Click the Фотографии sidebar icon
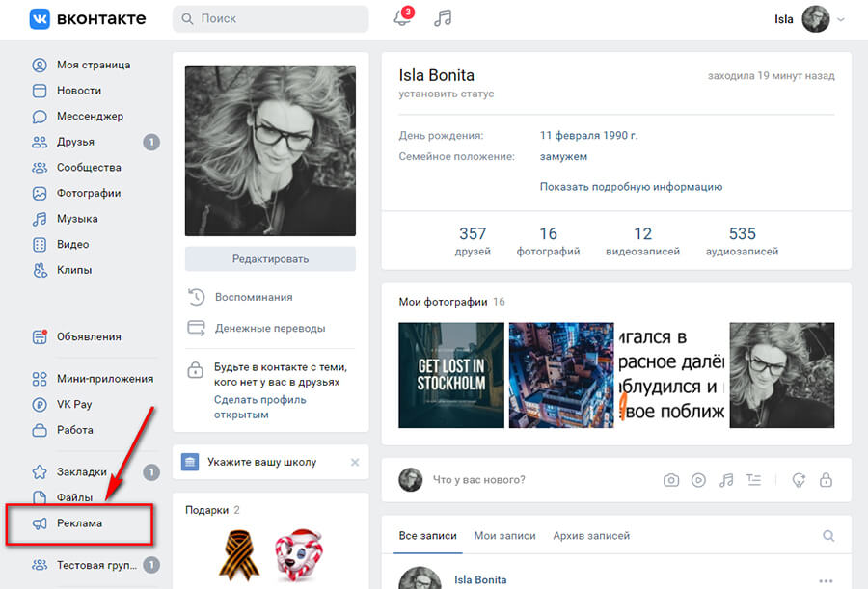This screenshot has height=589, width=868. click(x=40, y=193)
